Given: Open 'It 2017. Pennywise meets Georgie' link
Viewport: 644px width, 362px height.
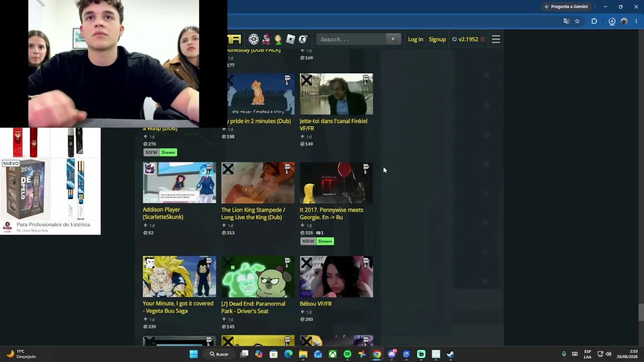Looking at the screenshot, I should coord(331,214).
